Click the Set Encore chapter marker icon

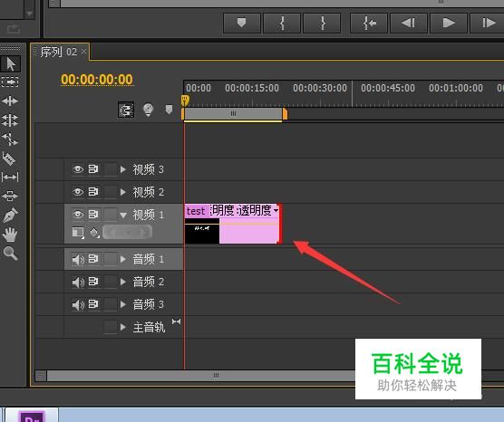point(148,110)
